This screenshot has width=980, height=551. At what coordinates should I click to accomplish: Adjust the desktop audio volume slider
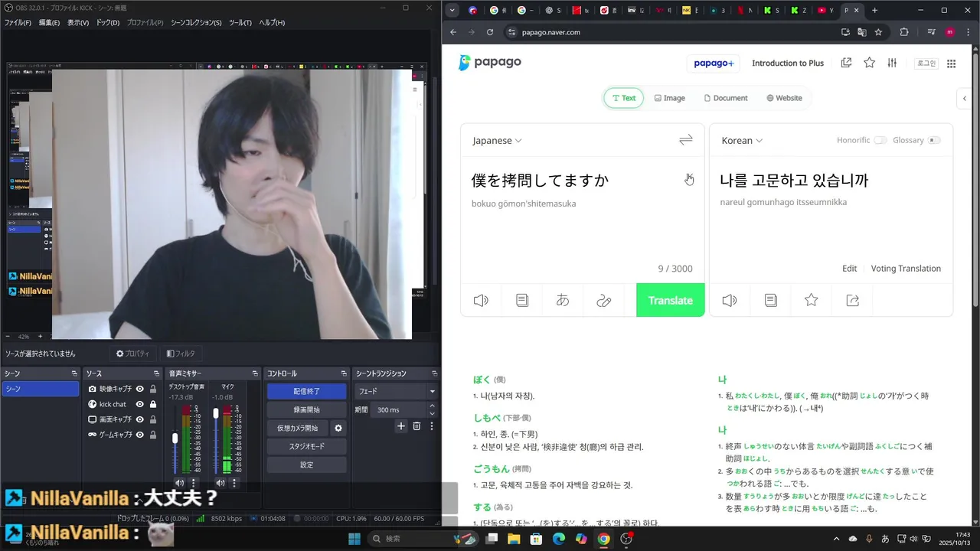pos(175,439)
